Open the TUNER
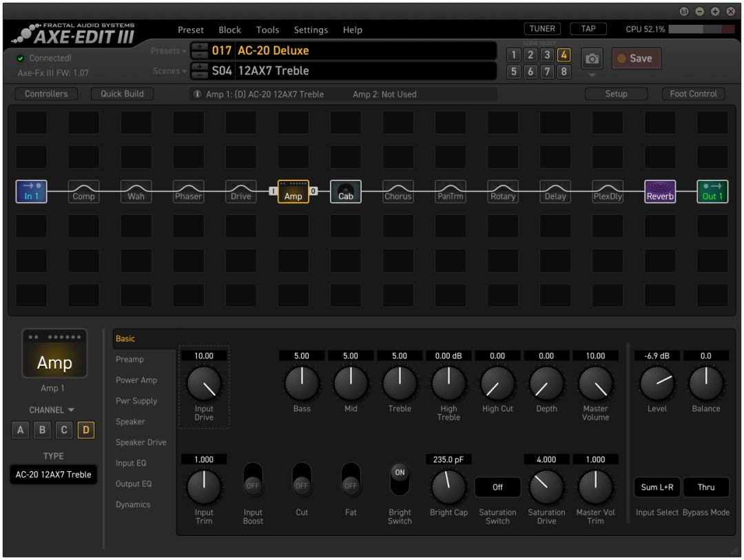Screen dimensions: 744x560 pos(542,28)
